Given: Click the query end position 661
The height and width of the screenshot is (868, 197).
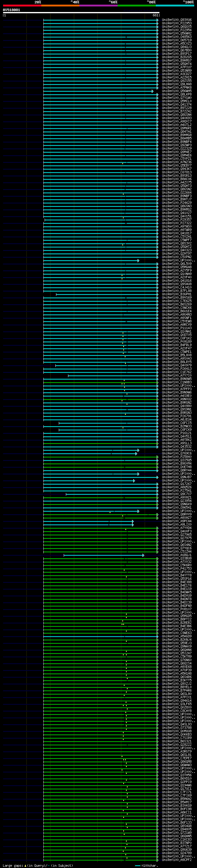Looking at the screenshot, I should click(155, 15).
